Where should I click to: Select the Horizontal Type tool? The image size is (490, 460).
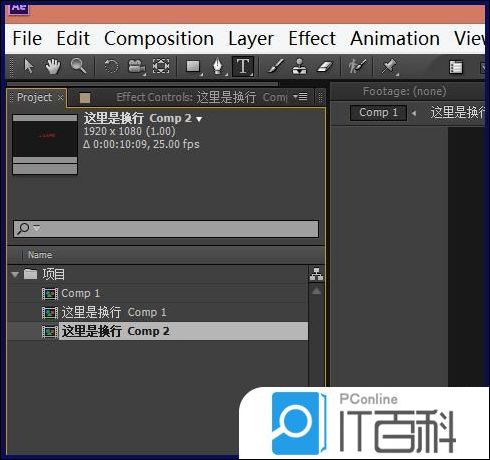point(243,66)
